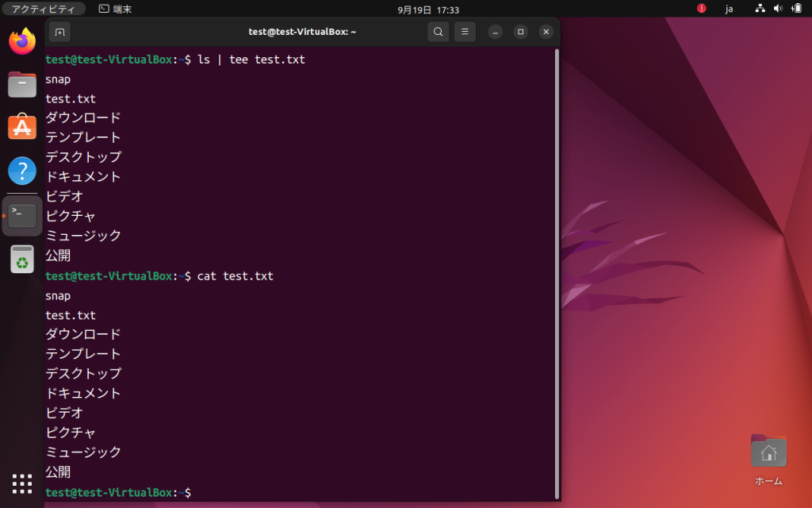Click the first 'snap' output line

(x=58, y=80)
